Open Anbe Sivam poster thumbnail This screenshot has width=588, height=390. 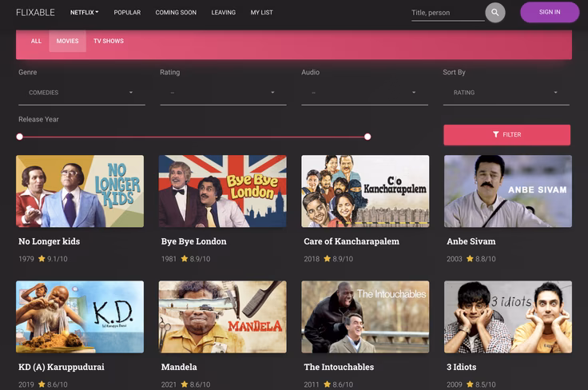[x=508, y=191]
